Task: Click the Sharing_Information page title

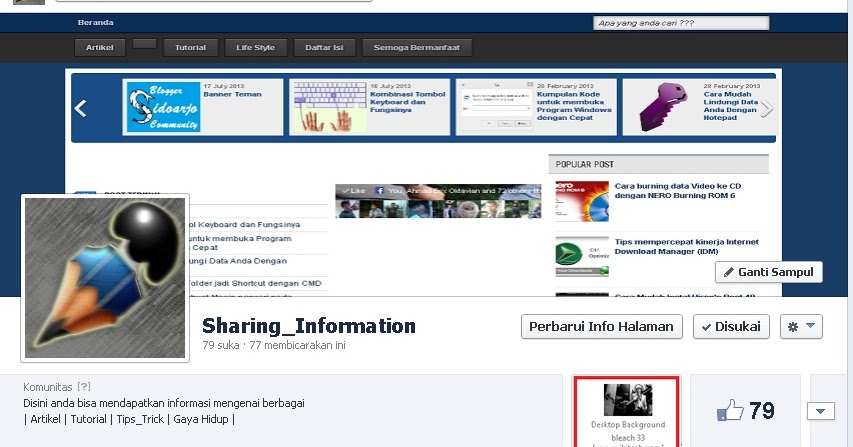Action: point(308,326)
